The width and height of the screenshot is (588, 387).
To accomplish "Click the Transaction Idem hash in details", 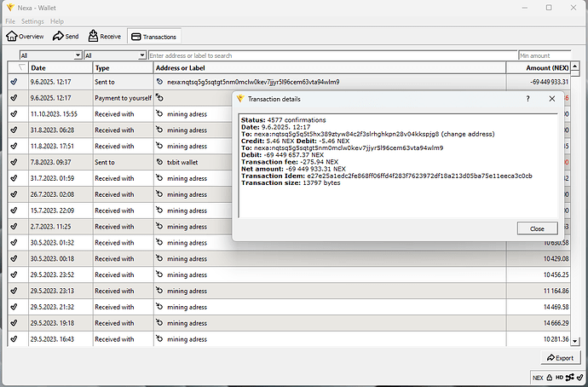I will pyautogui.click(x=419, y=176).
